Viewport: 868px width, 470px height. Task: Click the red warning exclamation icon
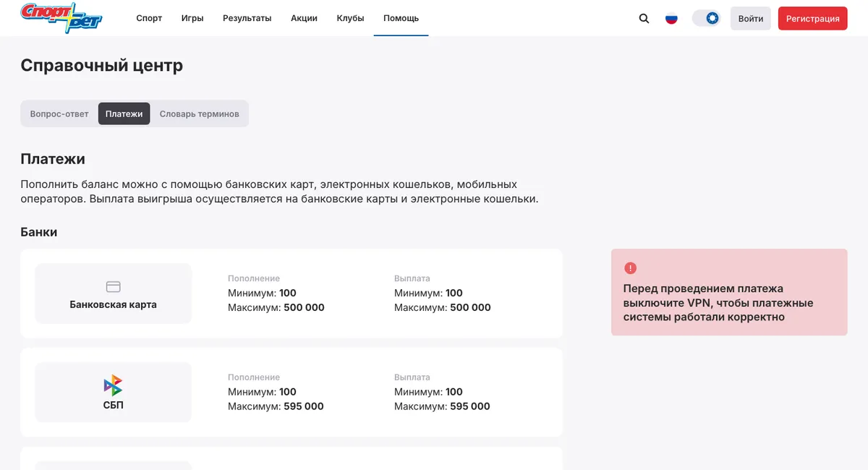[x=630, y=268]
